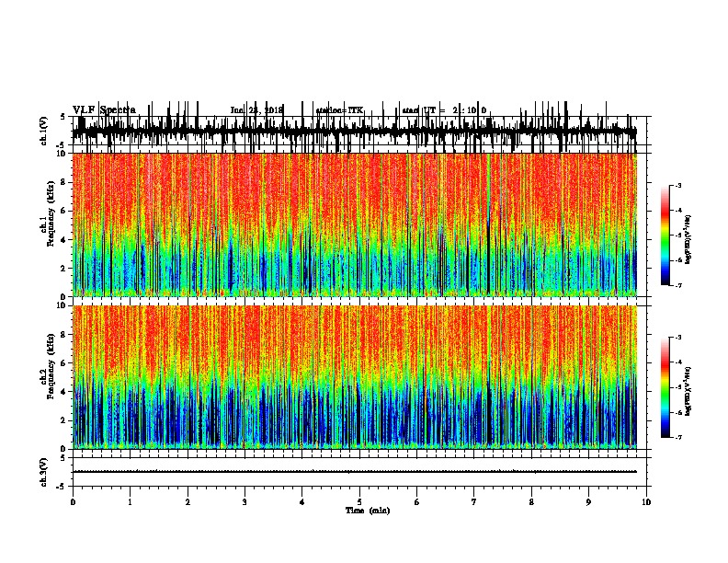Click the ch.1 color bar log(PSD) label
The image size is (728, 563).
688,239
